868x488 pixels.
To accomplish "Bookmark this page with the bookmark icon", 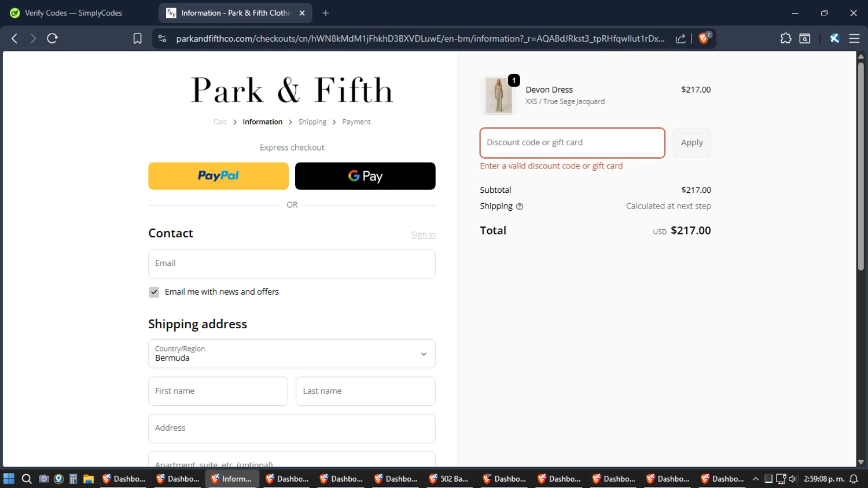I will tap(137, 38).
